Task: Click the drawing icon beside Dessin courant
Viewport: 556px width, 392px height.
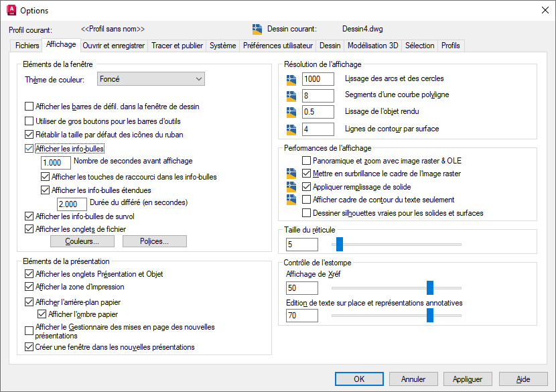Action: point(257,29)
